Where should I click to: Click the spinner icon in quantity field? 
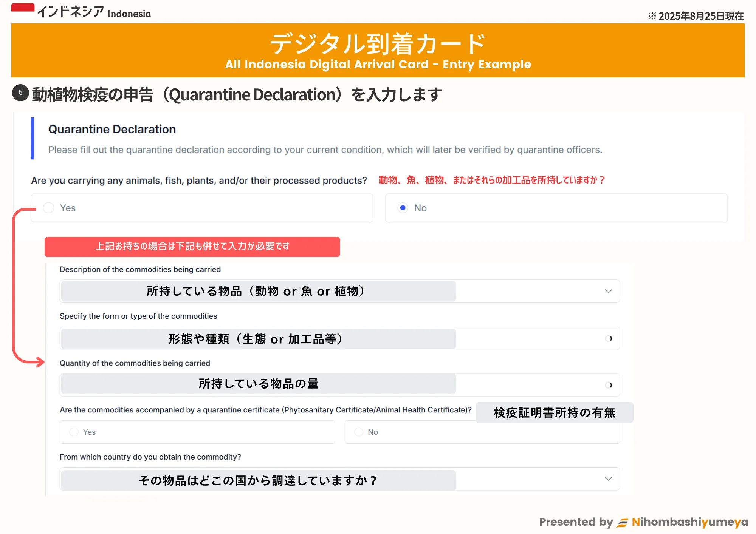(609, 385)
